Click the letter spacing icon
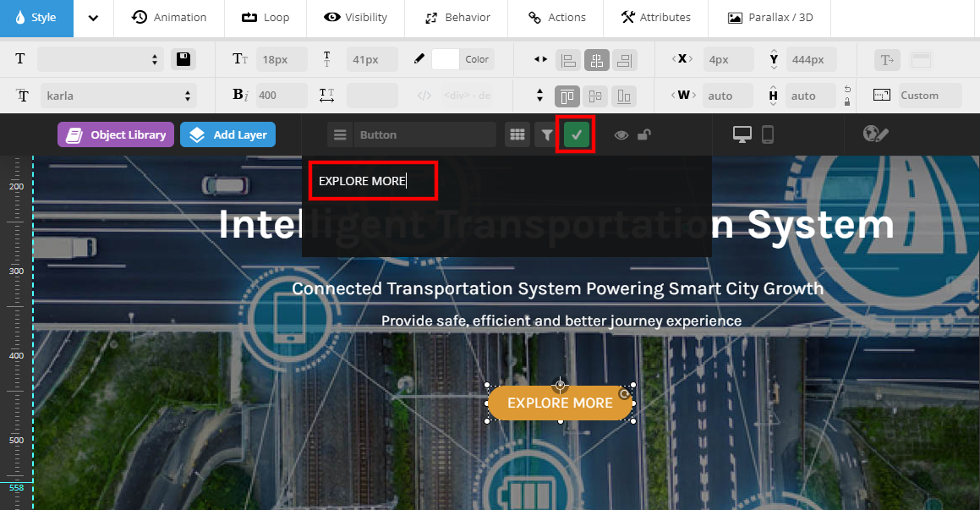Viewport: 980px width, 510px height. [327, 96]
